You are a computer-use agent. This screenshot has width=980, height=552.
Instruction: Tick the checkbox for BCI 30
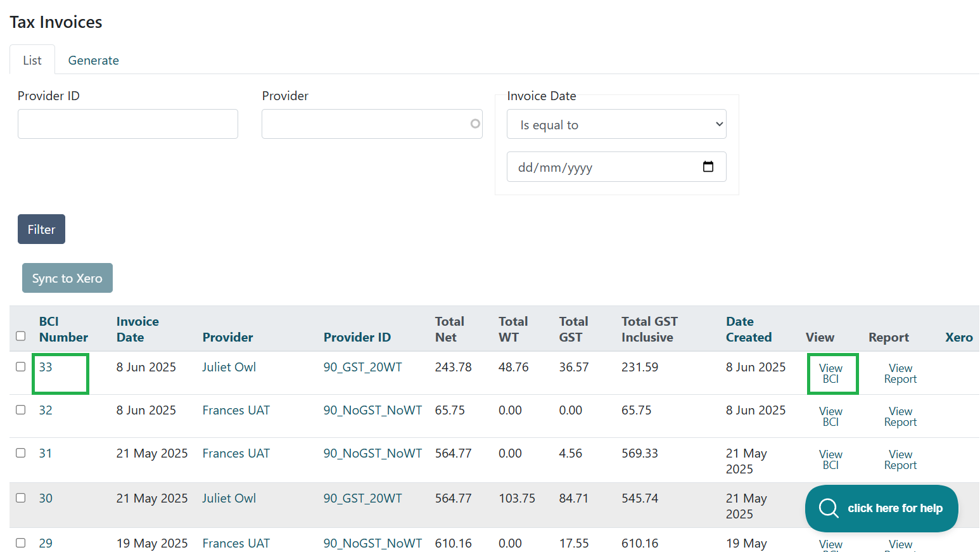[x=21, y=497]
